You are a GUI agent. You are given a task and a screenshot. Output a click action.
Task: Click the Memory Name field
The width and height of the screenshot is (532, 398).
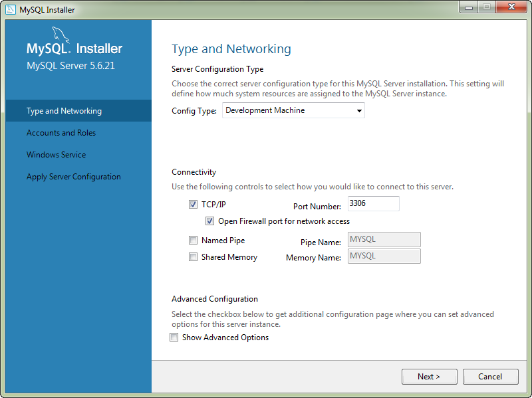point(384,256)
